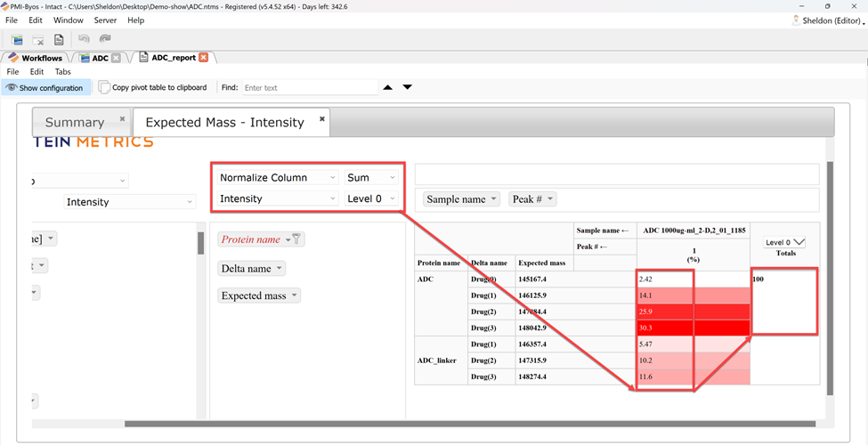Close the ADC_report tab
Viewport: 868px width, 445px height.
point(204,58)
